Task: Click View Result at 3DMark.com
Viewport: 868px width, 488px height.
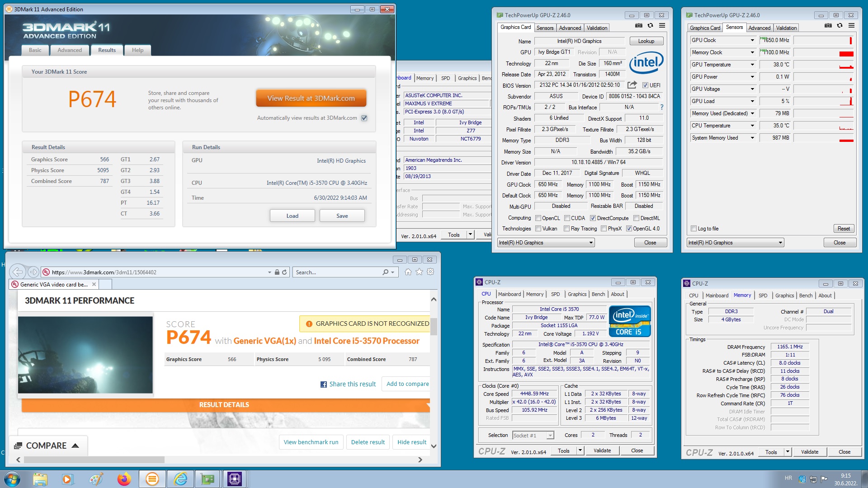Action: [311, 98]
